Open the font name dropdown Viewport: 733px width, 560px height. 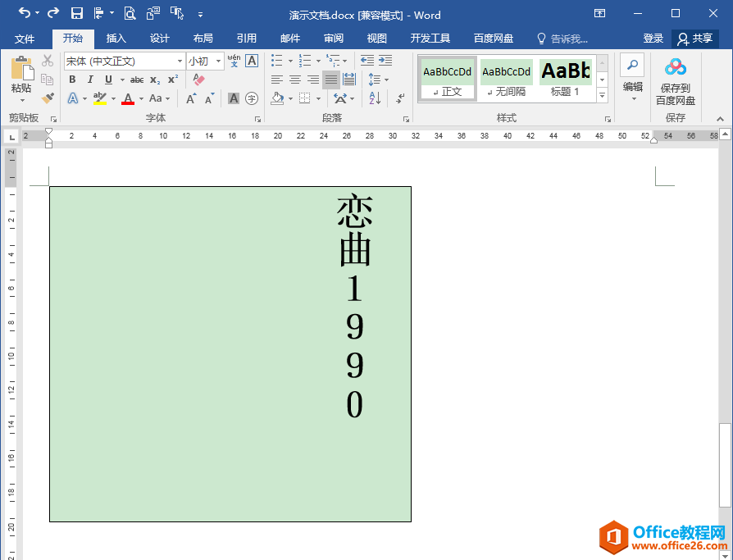[x=180, y=61]
